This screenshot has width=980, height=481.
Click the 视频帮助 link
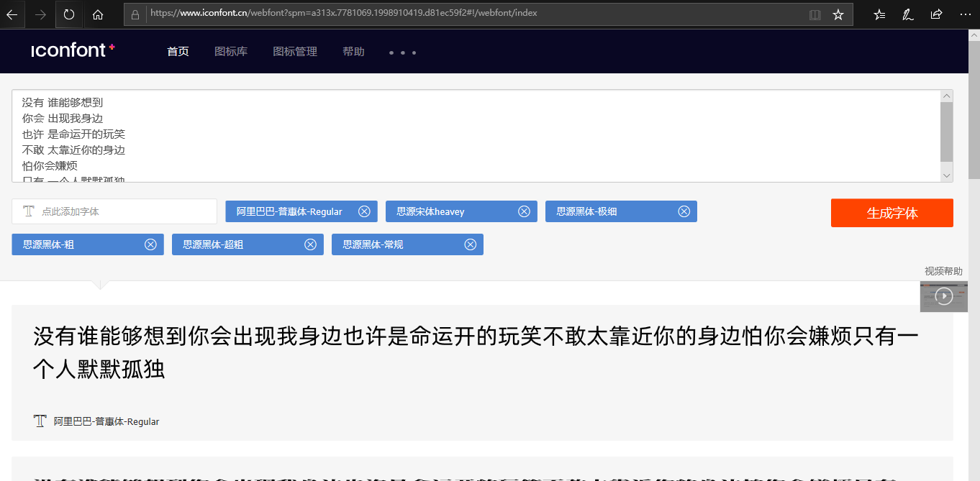943,271
